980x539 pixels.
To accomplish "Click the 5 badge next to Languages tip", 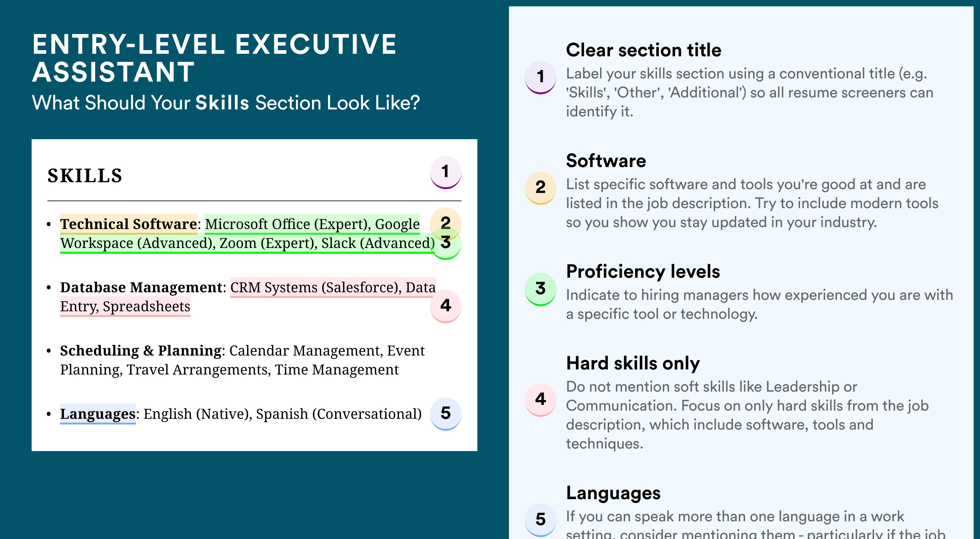I will coord(540,520).
